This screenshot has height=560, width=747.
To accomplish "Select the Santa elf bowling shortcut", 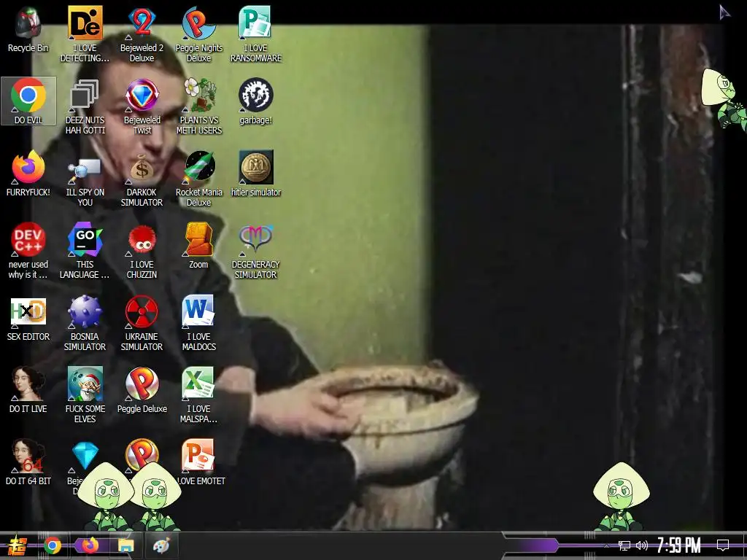I will tap(85, 395).
